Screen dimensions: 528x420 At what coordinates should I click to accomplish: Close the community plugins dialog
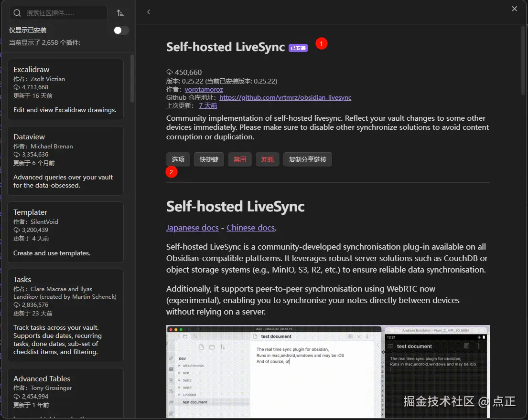tap(514, 9)
